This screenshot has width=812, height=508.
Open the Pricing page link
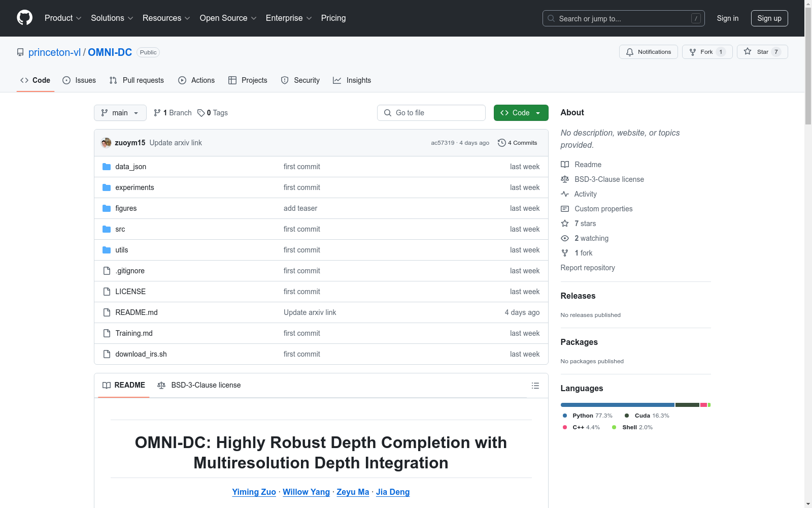point(333,18)
